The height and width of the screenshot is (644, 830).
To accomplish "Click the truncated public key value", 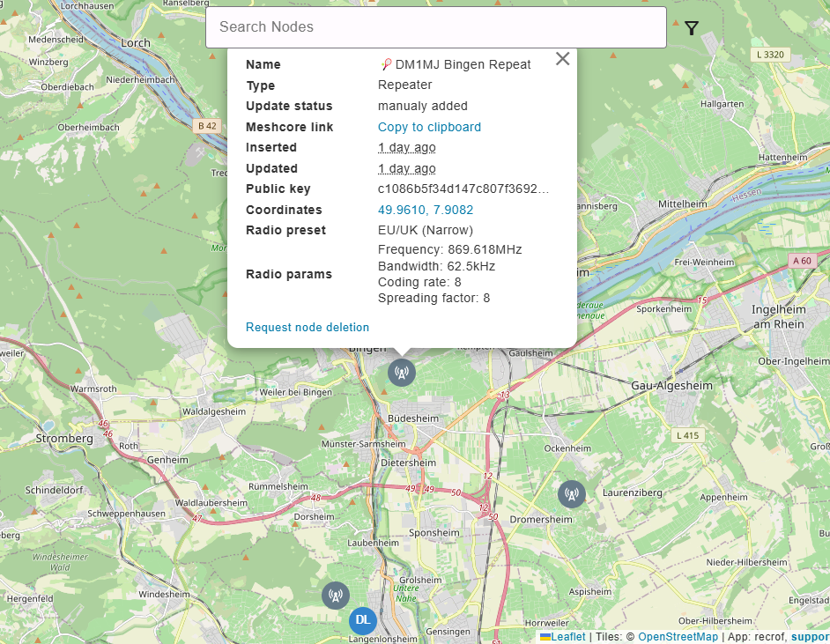I will point(463,189).
